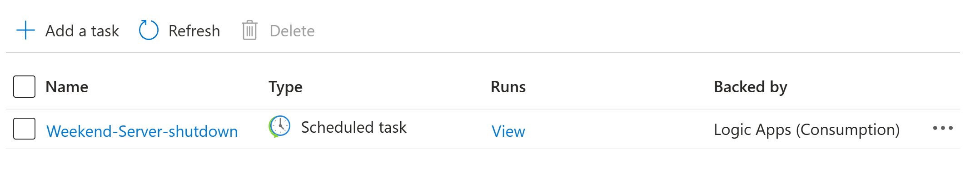Click the plus icon to add a task
980x195 pixels.
(25, 30)
